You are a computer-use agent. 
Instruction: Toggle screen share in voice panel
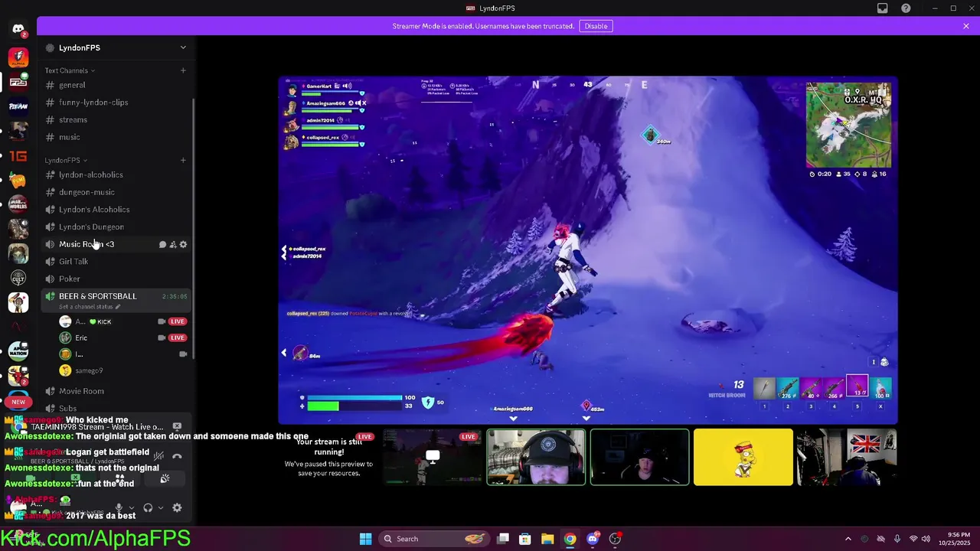(74, 479)
